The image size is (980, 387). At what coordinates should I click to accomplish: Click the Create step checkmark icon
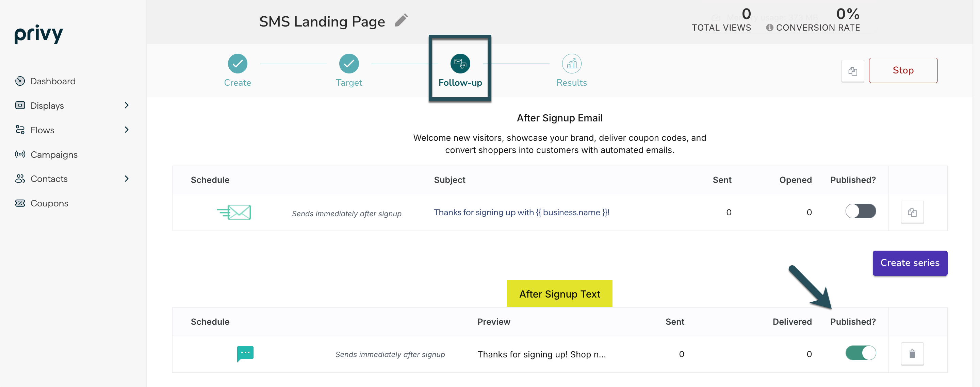coord(238,64)
